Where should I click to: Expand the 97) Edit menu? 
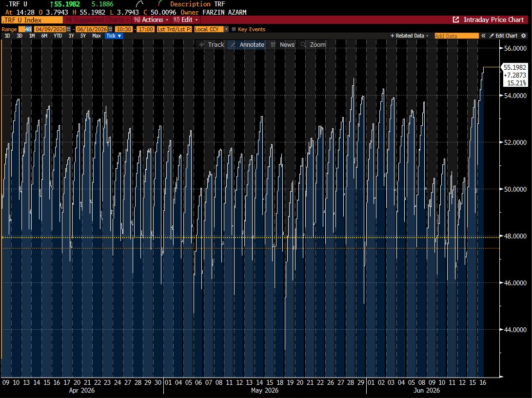(x=186, y=20)
